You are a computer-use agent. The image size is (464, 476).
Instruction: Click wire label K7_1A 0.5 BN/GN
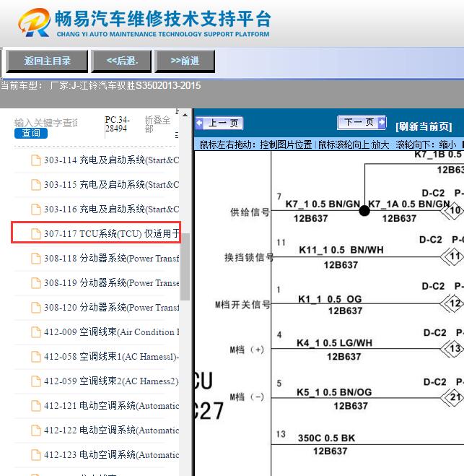[x=409, y=204]
